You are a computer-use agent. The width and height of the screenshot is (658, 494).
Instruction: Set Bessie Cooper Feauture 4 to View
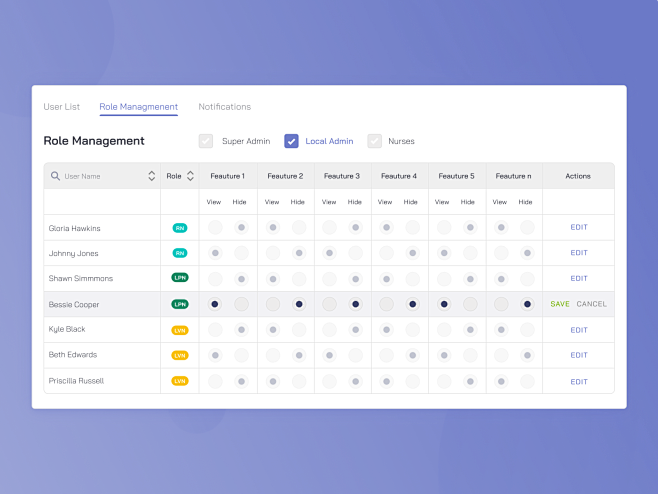point(386,304)
